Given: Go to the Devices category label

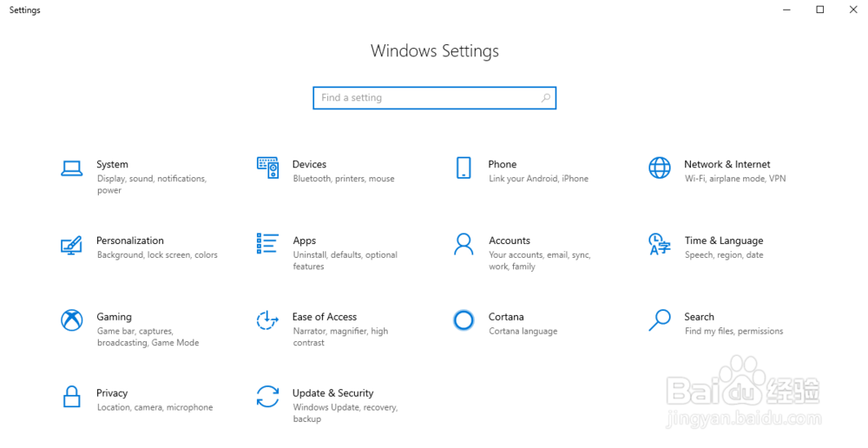Looking at the screenshot, I should [310, 164].
